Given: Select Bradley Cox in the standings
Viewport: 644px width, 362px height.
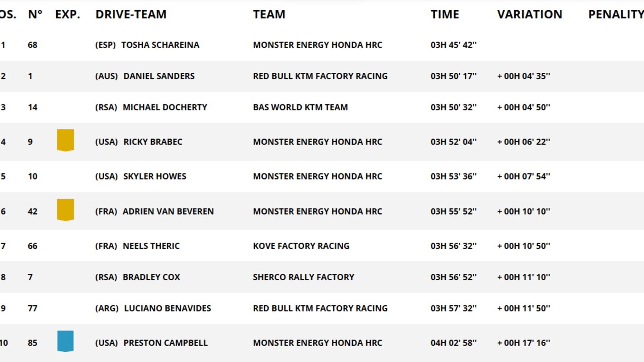Looking at the screenshot, I should point(151,277).
